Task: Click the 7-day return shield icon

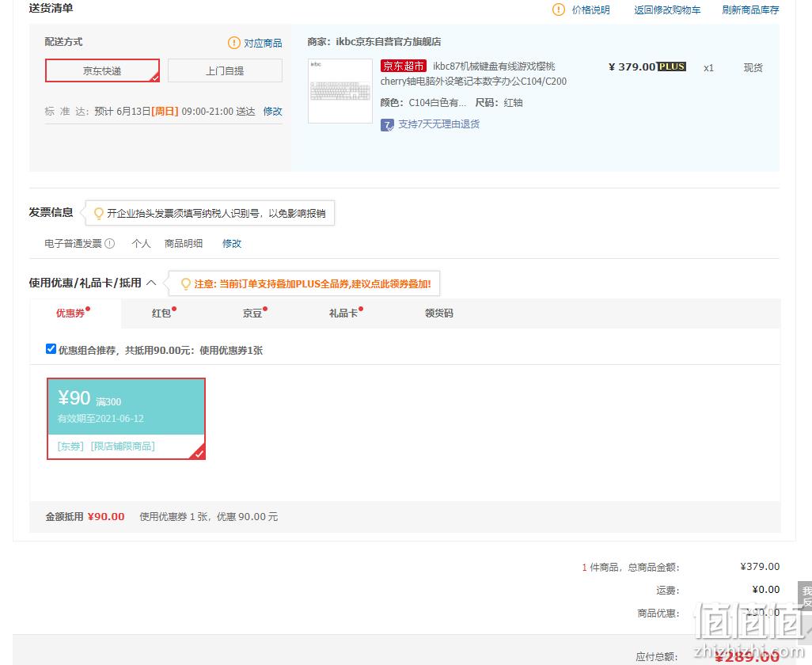Action: point(387,125)
